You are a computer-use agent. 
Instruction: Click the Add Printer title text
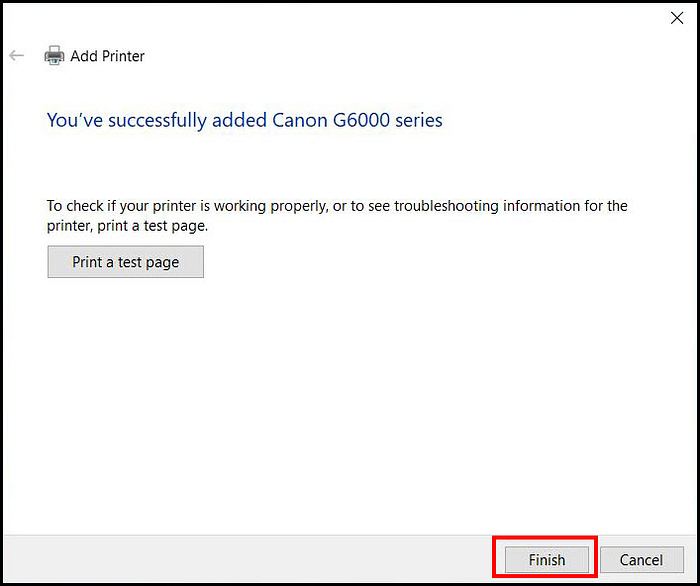[108, 56]
